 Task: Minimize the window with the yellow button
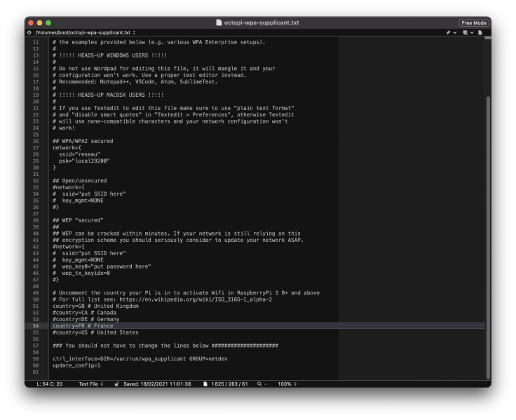coord(39,22)
